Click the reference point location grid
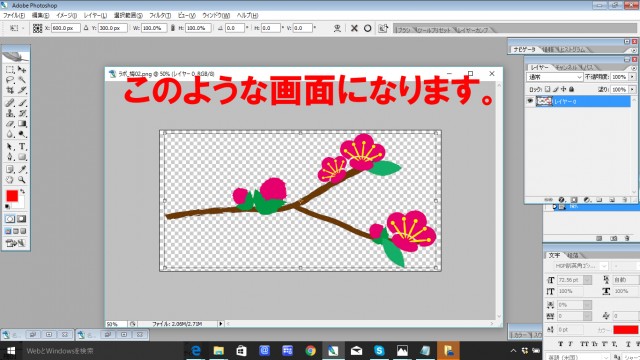This screenshot has height=360, width=640. [38, 28]
